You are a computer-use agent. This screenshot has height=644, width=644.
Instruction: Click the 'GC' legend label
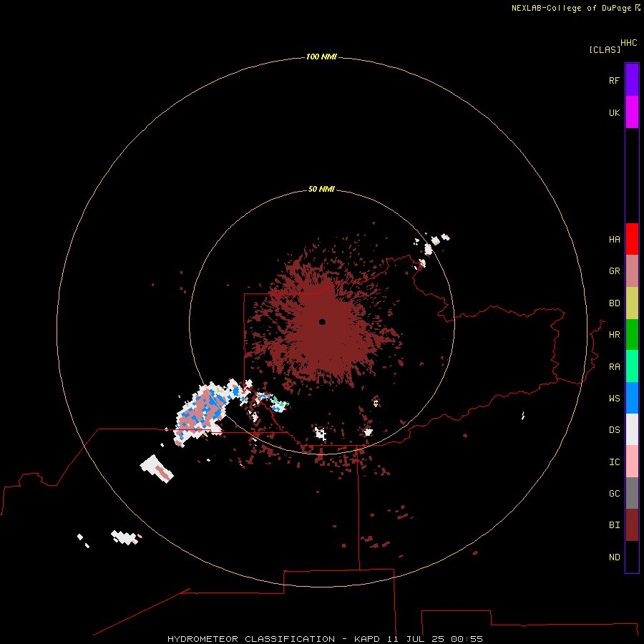tap(614, 494)
